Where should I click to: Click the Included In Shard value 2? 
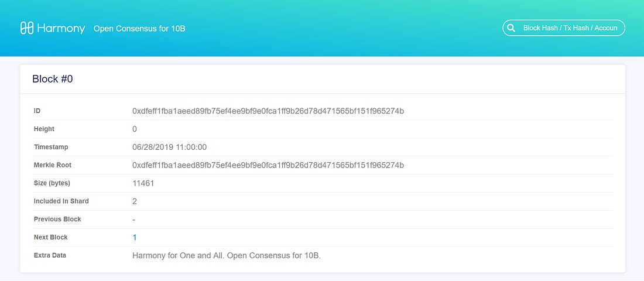click(135, 201)
